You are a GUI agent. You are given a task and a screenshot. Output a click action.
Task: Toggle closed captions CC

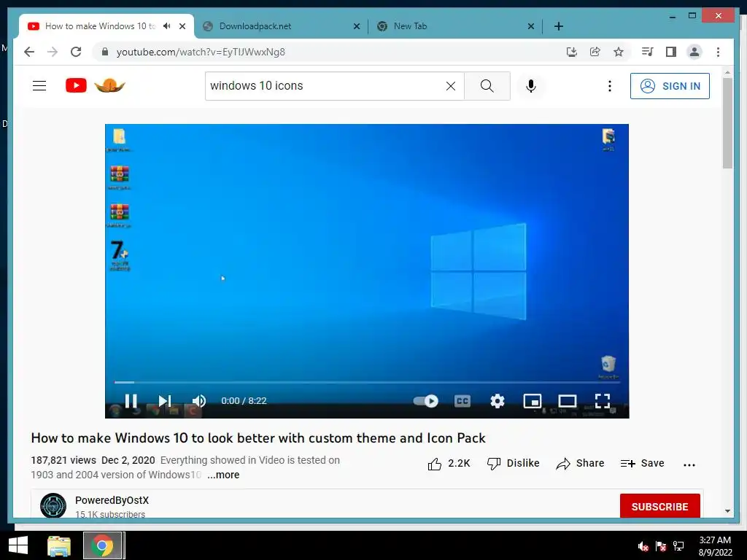[462, 401]
